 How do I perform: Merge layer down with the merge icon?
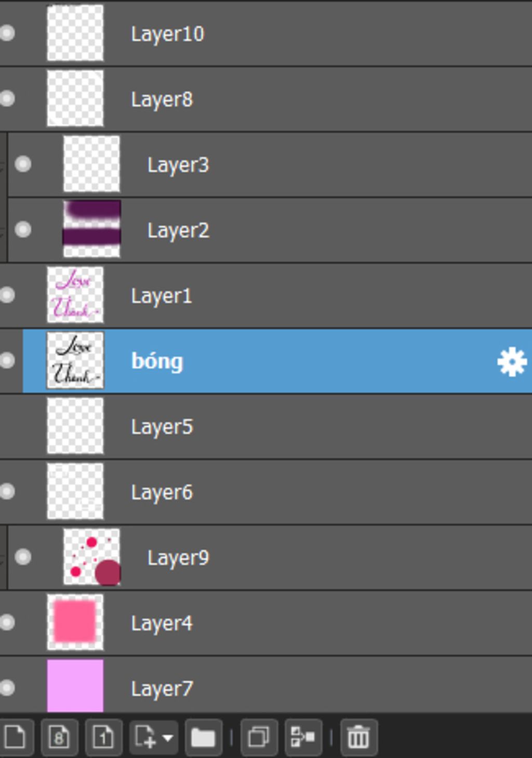tap(303, 737)
